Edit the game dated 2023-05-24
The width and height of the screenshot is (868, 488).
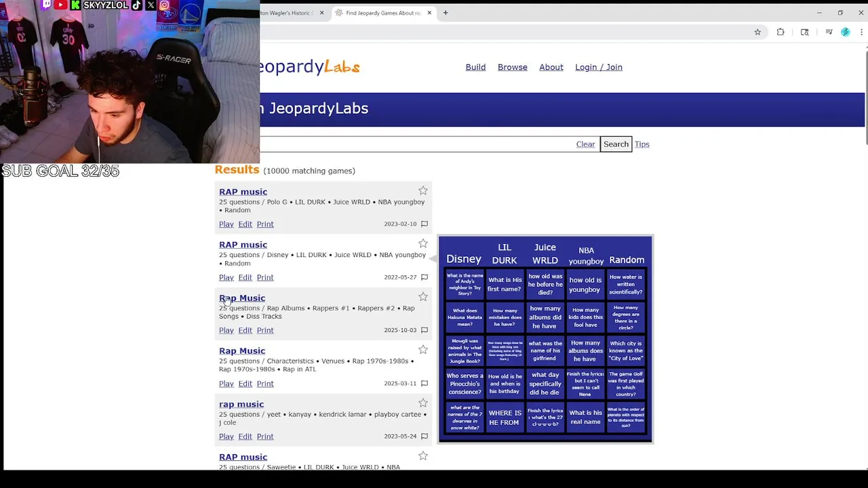pyautogui.click(x=245, y=436)
